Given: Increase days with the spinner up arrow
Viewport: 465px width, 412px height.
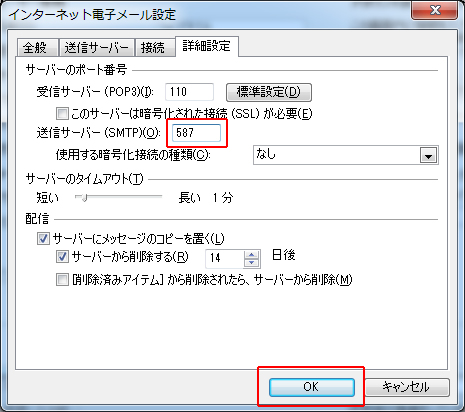Looking at the screenshot, I should coord(252,255).
